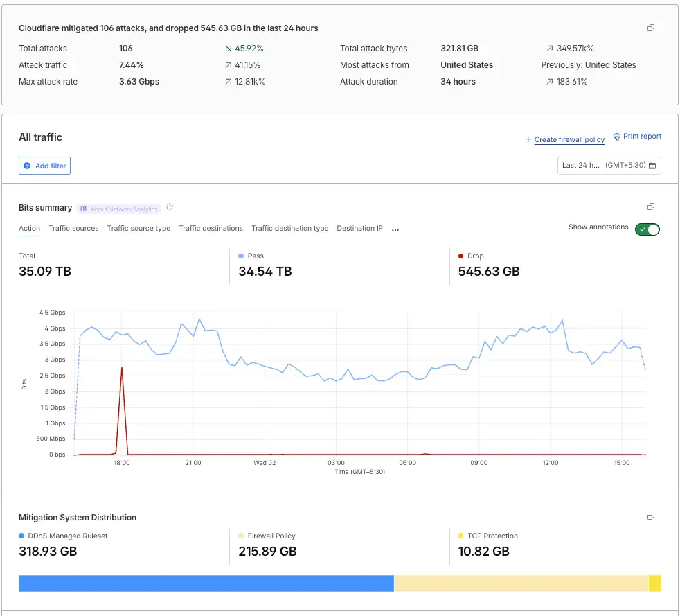The image size is (680, 616).
Task: Open the Create firewall policy link
Action: click(x=569, y=139)
